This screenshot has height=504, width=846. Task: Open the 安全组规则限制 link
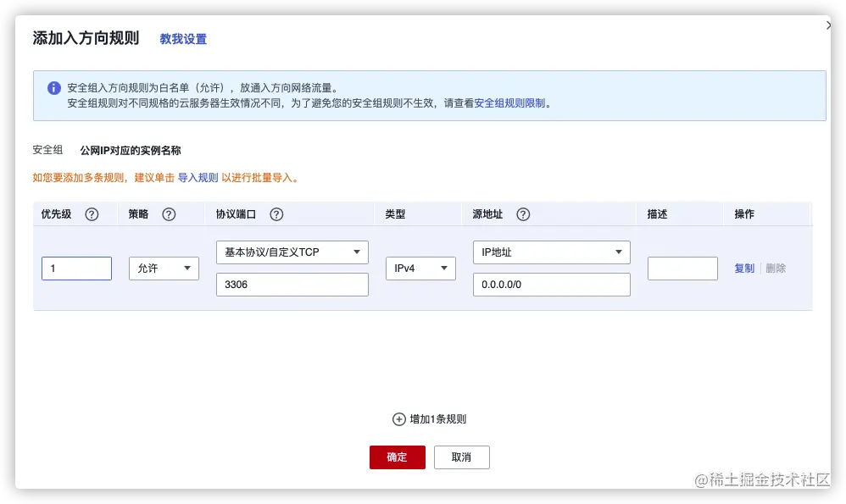(509, 103)
